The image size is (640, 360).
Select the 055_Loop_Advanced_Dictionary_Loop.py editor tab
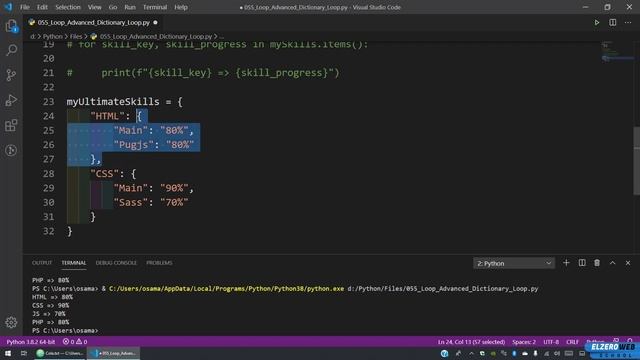(x=93, y=22)
